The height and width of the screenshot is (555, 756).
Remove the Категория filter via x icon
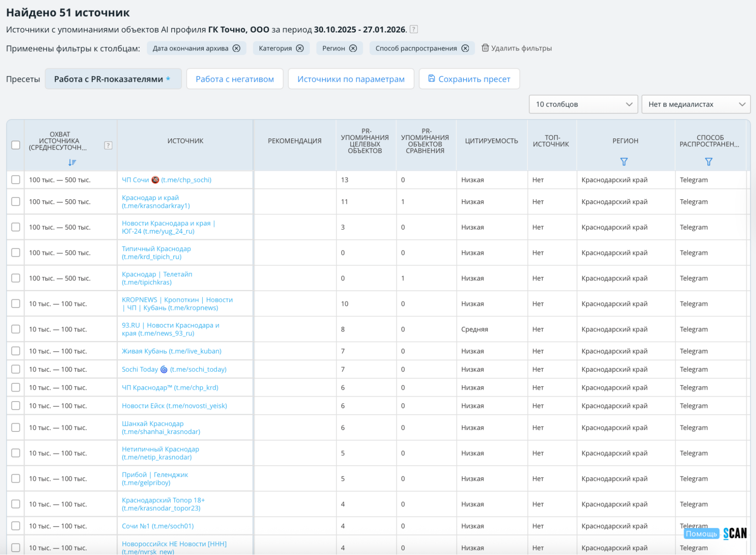coord(300,48)
